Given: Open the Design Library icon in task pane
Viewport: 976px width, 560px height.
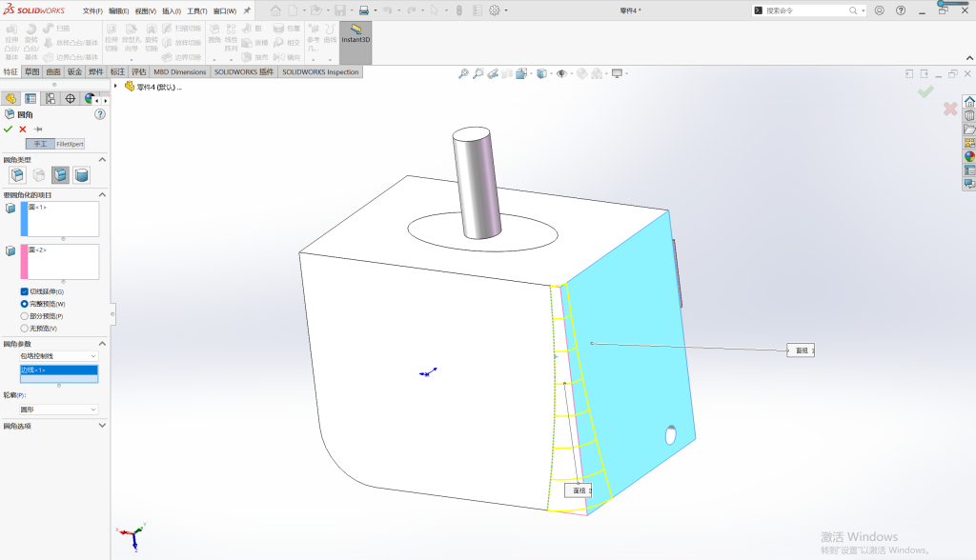Looking at the screenshot, I should click(969, 115).
